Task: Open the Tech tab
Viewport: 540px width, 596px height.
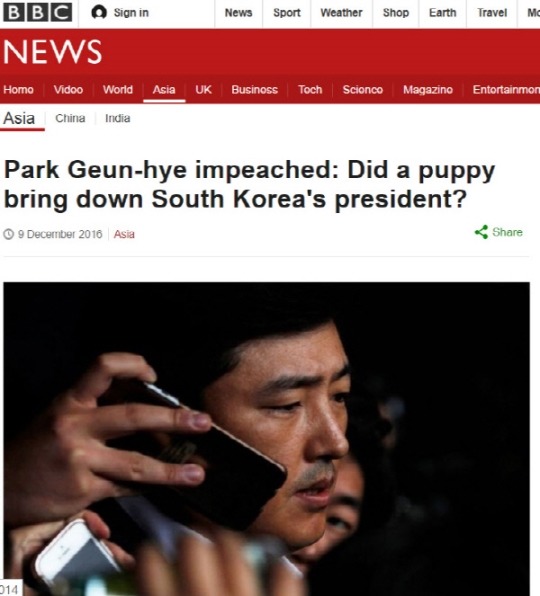Action: [310, 90]
